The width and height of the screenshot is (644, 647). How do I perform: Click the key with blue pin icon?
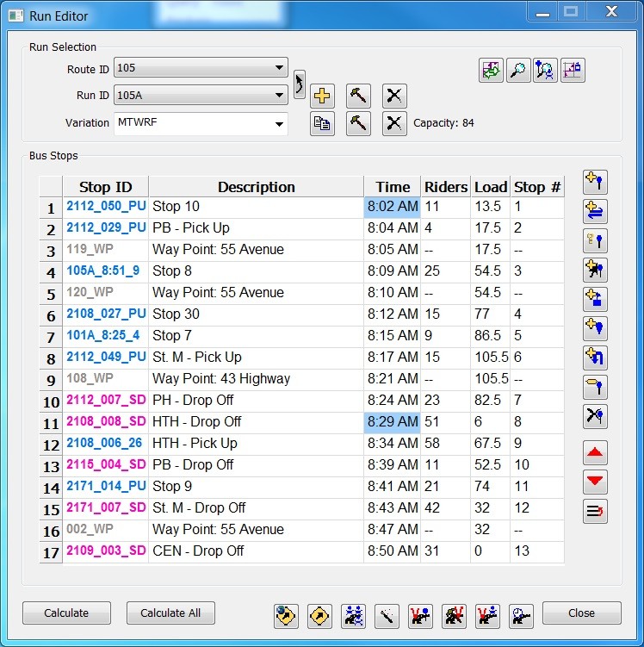[595, 240]
